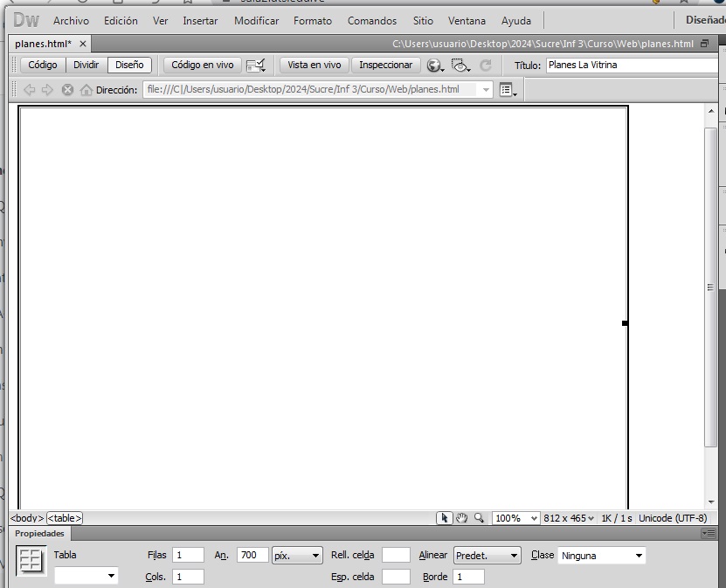726x588 pixels.
Task: Open the Insertar menu
Action: coord(200,21)
